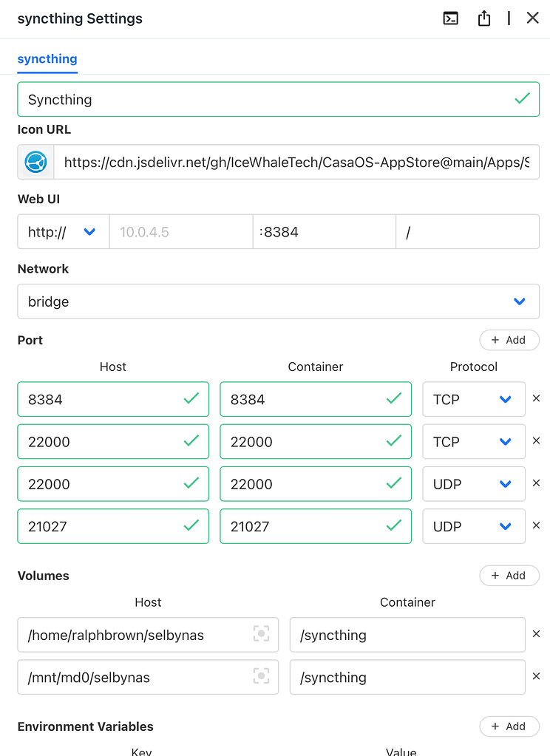Change protocol dropdown for port 8384
Image resolution: width=550 pixels, height=756 pixels.
(x=473, y=399)
